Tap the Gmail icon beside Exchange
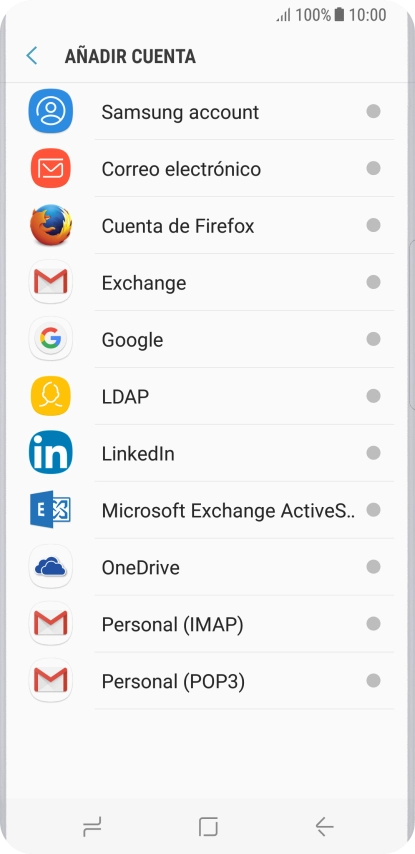 (51, 282)
